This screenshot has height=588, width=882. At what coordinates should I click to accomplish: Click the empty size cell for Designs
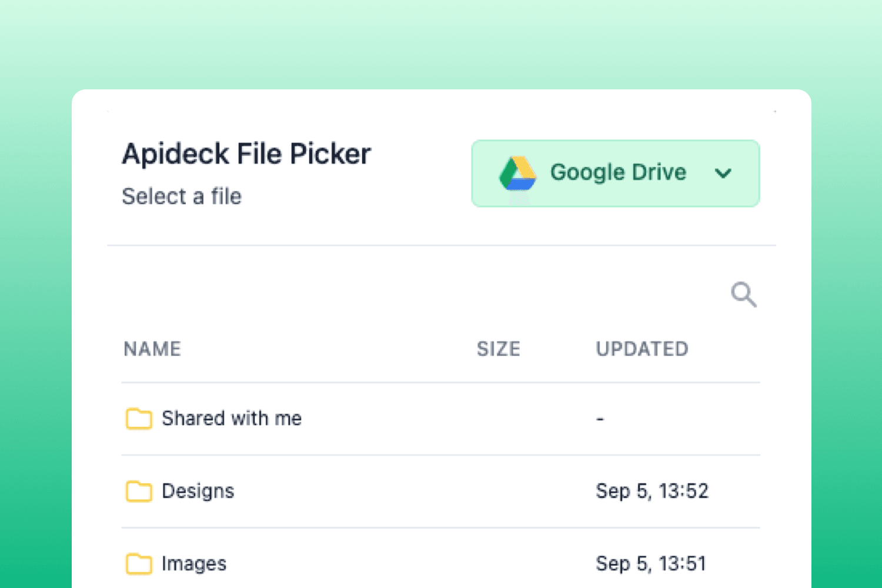[498, 491]
